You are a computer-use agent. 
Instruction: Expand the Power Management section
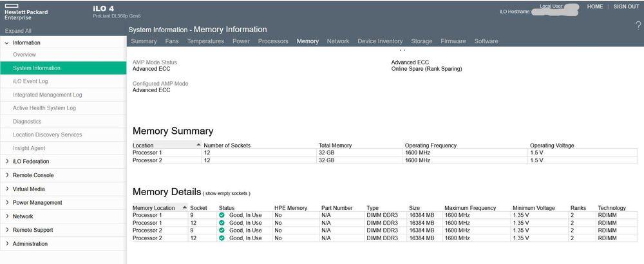[7, 202]
